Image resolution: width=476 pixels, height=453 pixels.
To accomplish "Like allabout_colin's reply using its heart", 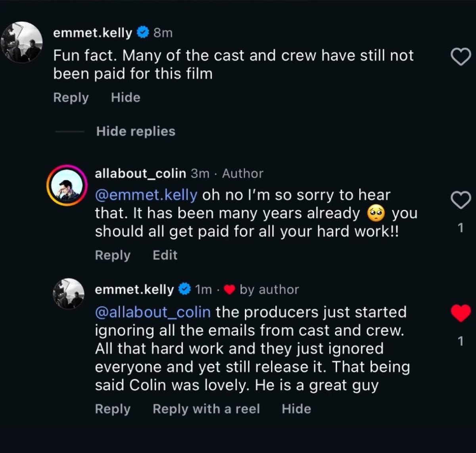I will (x=461, y=201).
